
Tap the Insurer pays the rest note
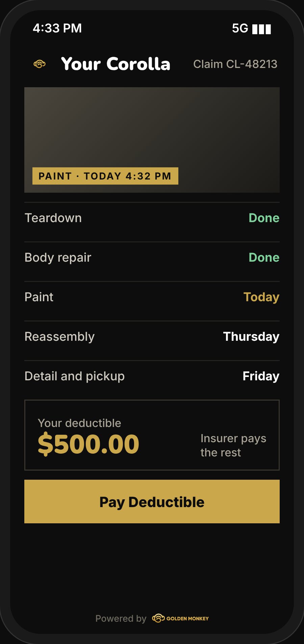coord(233,445)
